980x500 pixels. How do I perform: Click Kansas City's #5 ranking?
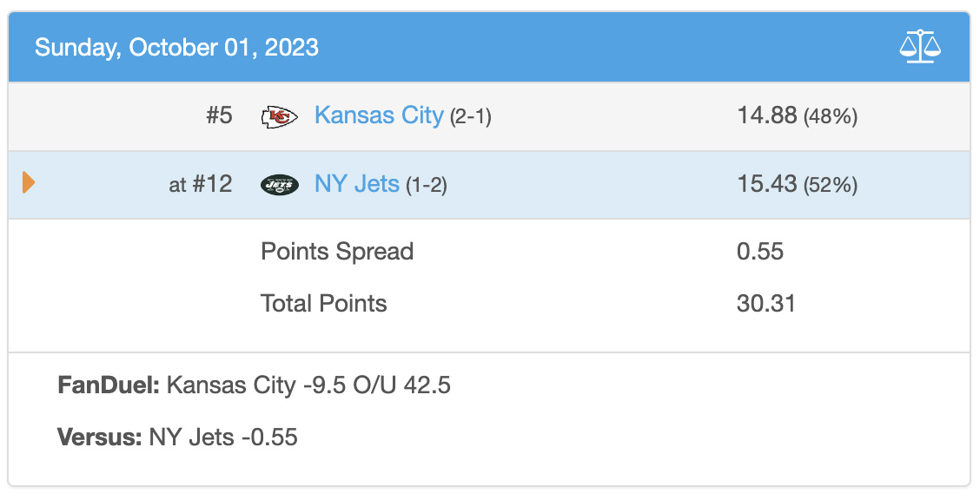point(220,115)
